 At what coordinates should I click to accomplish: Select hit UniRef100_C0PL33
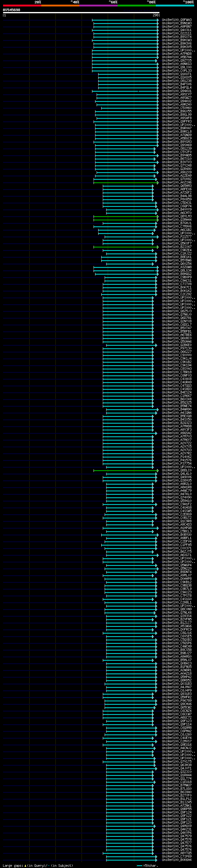(x=177, y=71)
